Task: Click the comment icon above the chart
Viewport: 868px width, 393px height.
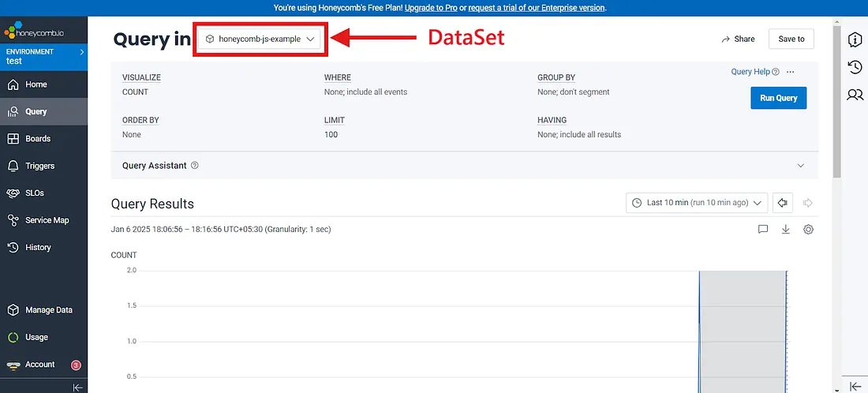Action: pyautogui.click(x=762, y=230)
